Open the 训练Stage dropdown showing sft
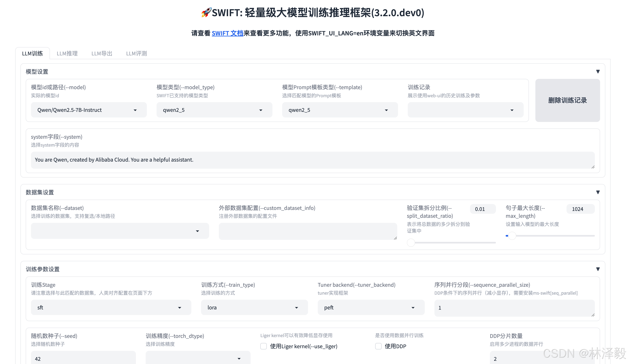The width and height of the screenshot is (627, 364). 111,308
